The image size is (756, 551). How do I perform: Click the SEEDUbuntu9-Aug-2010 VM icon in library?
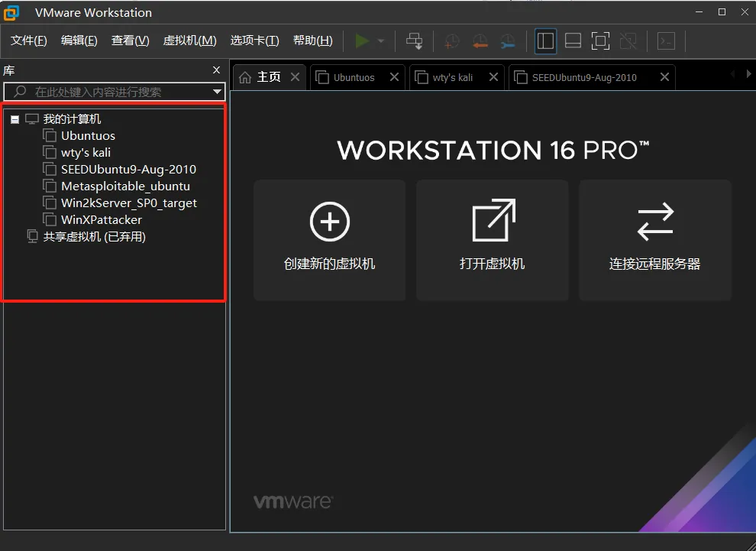pyautogui.click(x=50, y=170)
